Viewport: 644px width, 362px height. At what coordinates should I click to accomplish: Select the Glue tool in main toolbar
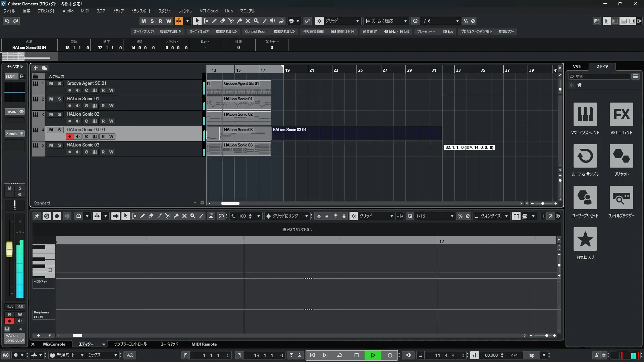(239, 21)
